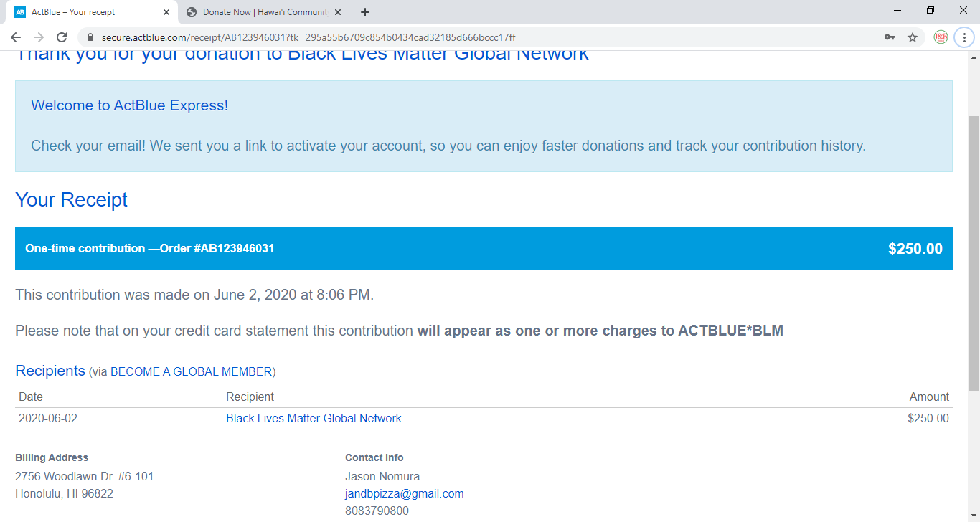Viewport: 980px width, 522px height.
Task: Open a new tab with plus button
Action: tap(365, 12)
